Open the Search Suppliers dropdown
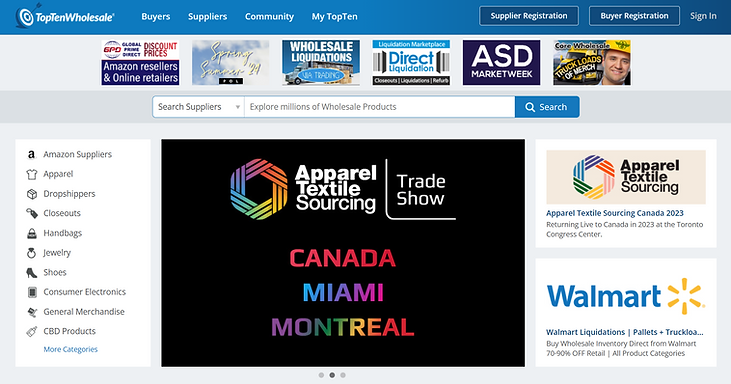This screenshot has height=384, width=731. coord(198,107)
